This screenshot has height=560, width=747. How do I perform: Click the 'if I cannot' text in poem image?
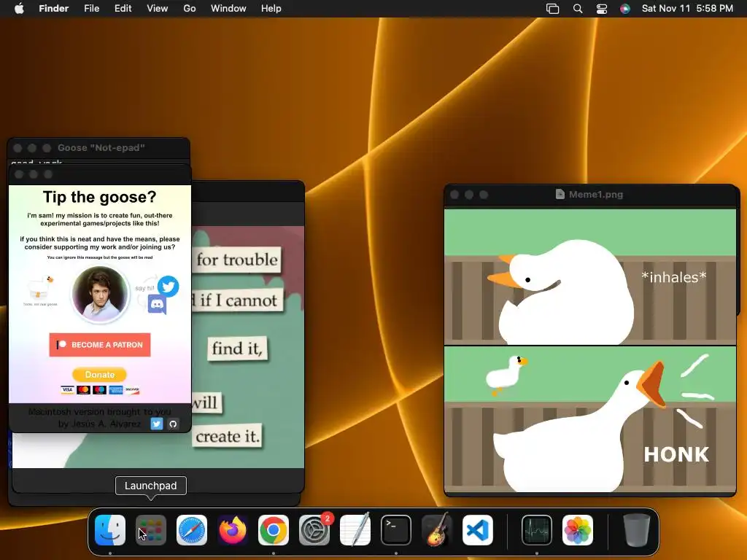coord(238,300)
